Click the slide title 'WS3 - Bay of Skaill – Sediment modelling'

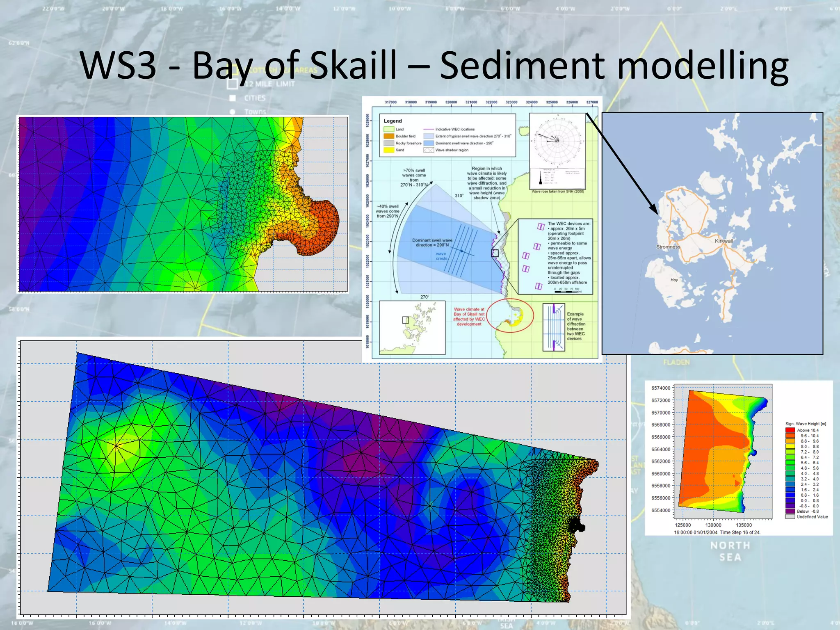(434, 66)
